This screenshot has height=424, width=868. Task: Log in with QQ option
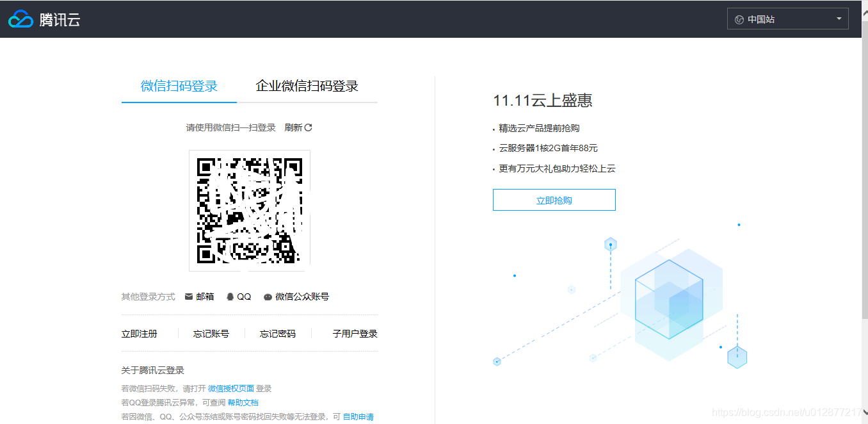[239, 297]
